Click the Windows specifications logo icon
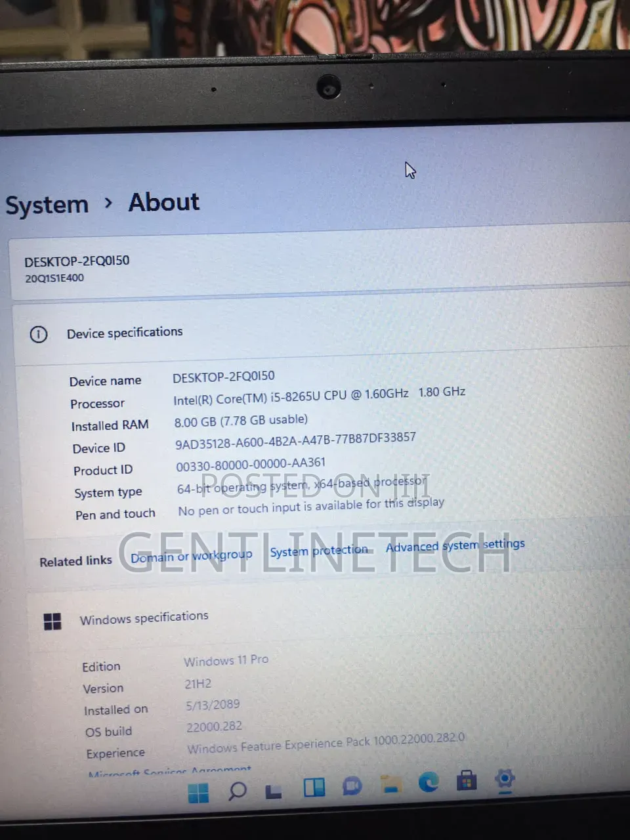The width and height of the screenshot is (630, 840). tap(52, 621)
